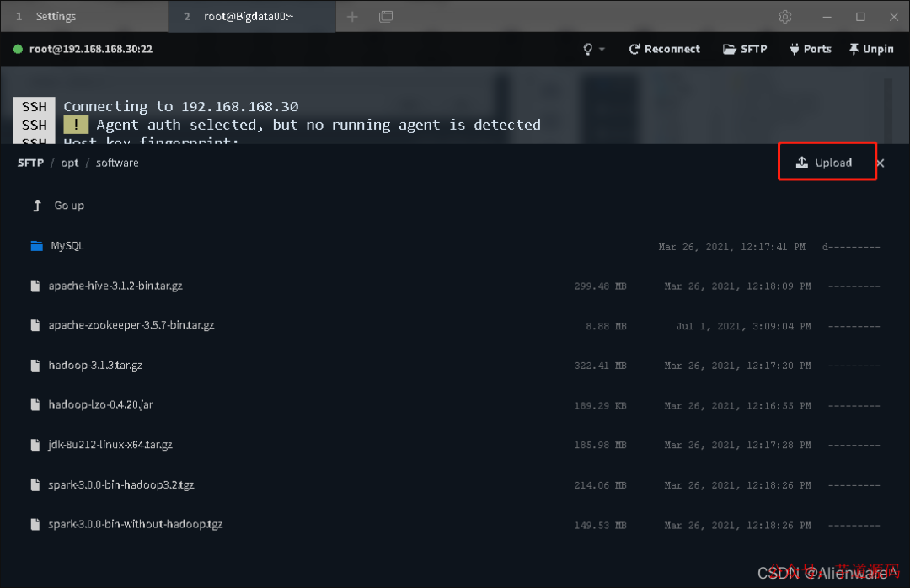Screen dimensions: 910x588
Task: Click the SFTP folder icon in toolbar
Action: point(729,50)
